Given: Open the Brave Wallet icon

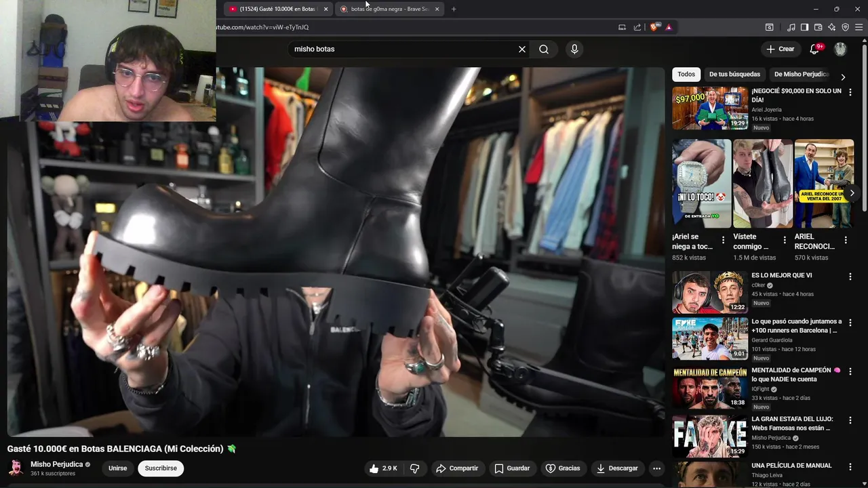Looking at the screenshot, I should (x=818, y=27).
